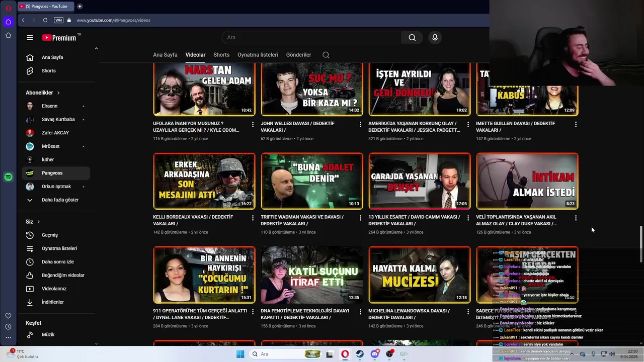
Task: Toggle the browser VPN badge
Action: tap(59, 20)
